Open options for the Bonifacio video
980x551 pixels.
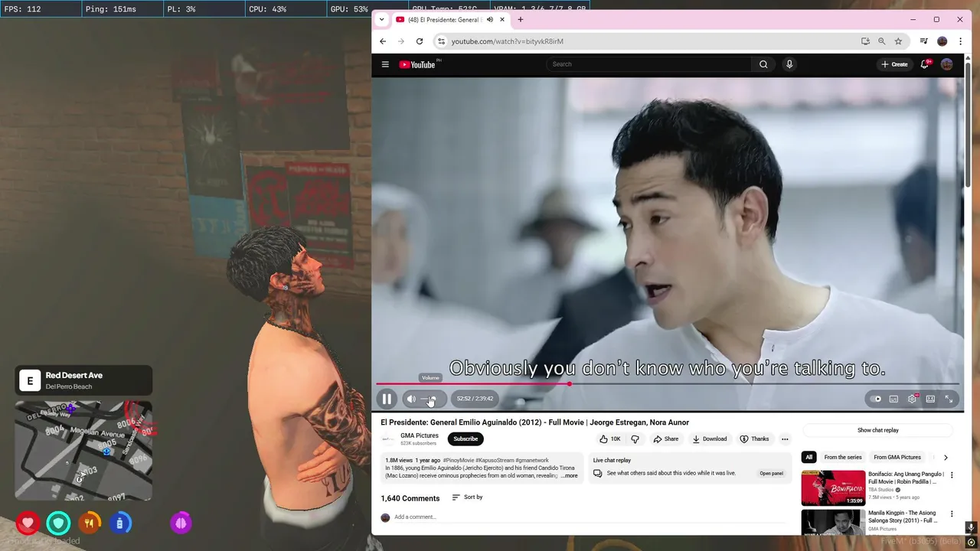952,475
